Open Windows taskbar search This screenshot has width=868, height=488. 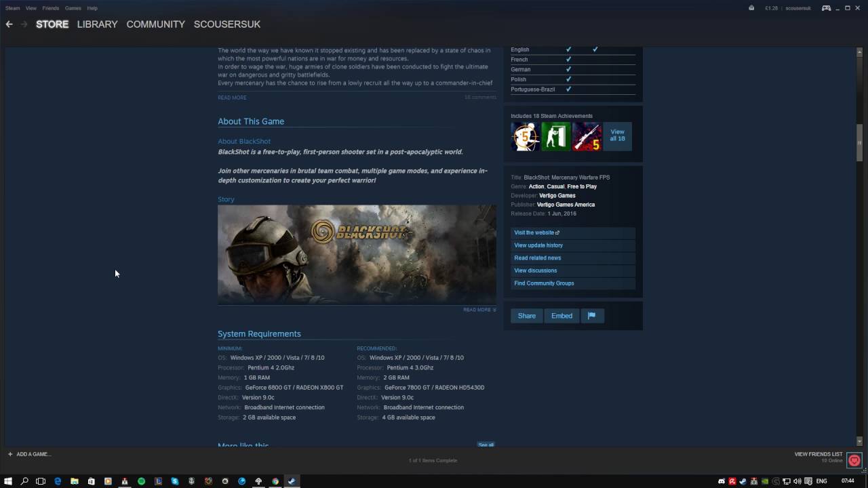pyautogui.click(x=24, y=481)
